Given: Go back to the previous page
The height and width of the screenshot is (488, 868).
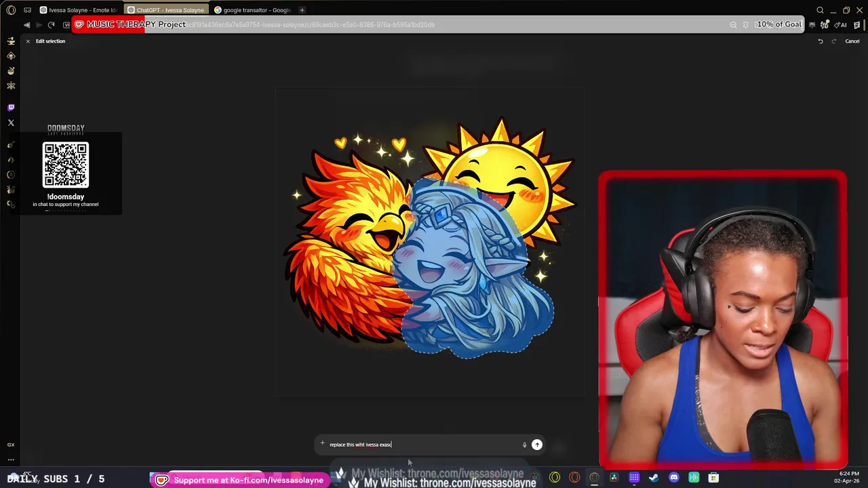Looking at the screenshot, I should tap(26, 25).
